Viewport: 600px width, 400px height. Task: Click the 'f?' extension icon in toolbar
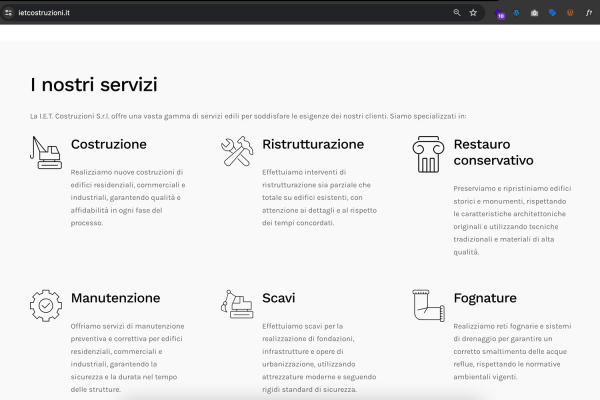pyautogui.click(x=589, y=13)
